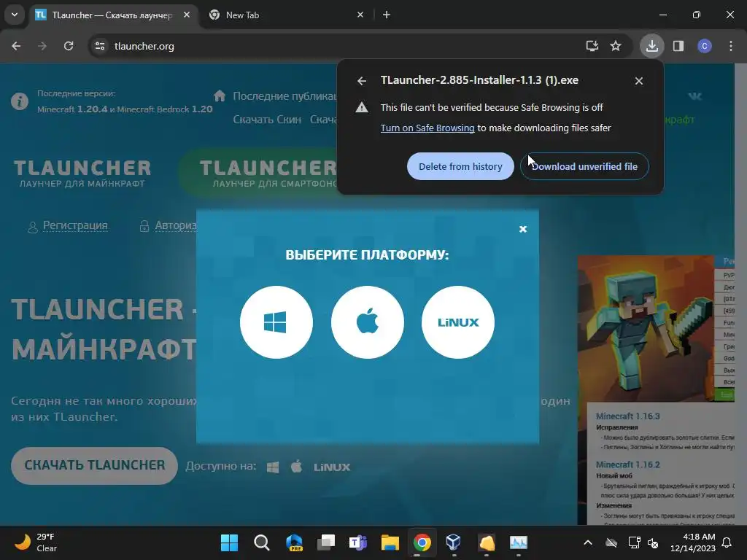Screen dimensions: 747x560
Task: Open the Chrome profile avatar
Action: click(x=705, y=46)
